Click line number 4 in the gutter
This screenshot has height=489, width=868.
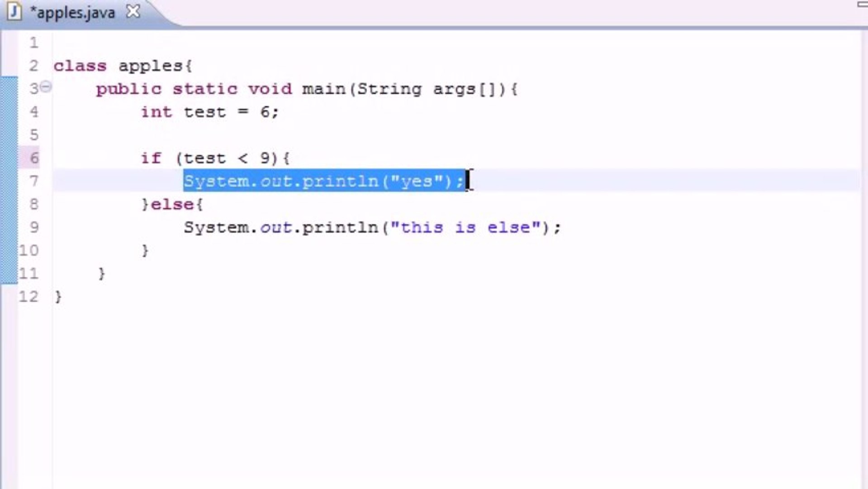click(x=33, y=112)
